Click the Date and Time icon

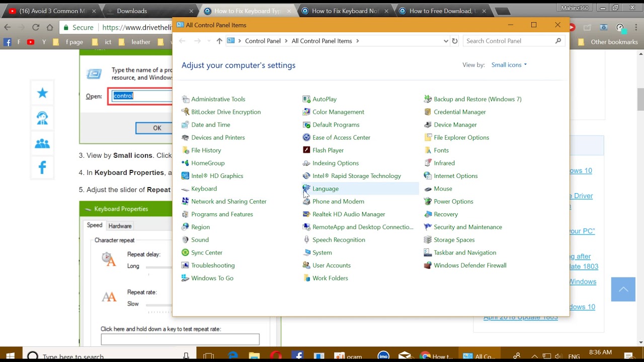tap(185, 125)
